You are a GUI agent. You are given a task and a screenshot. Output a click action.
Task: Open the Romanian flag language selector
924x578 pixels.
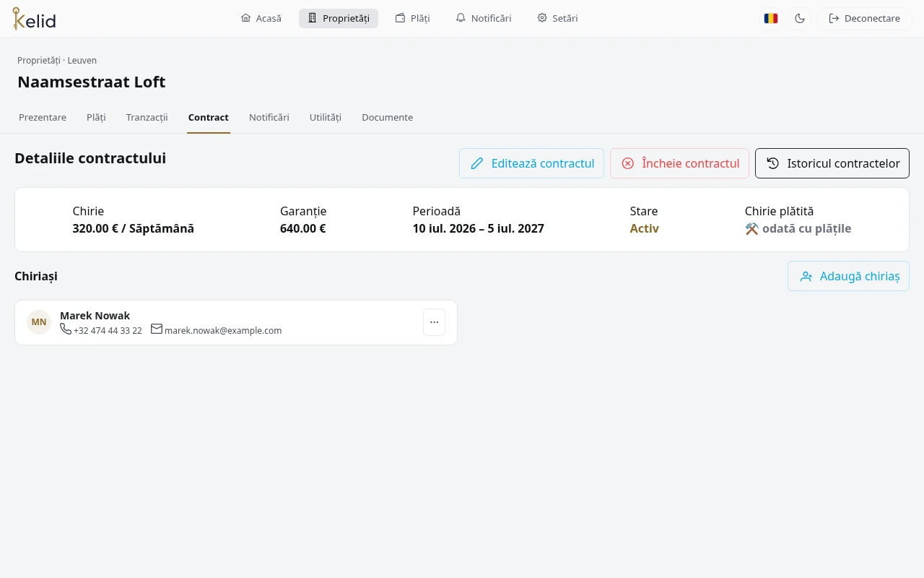(771, 19)
